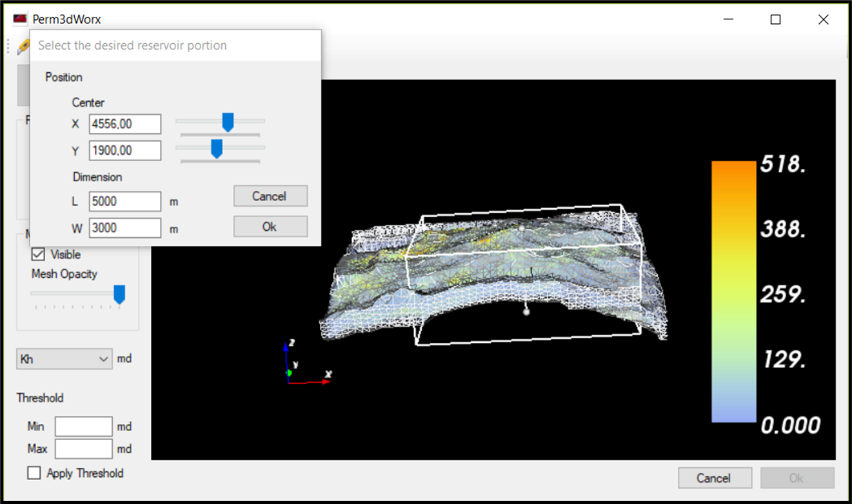Click the XYZ axes orientation triad
The width and height of the screenshot is (852, 504).
click(x=302, y=365)
